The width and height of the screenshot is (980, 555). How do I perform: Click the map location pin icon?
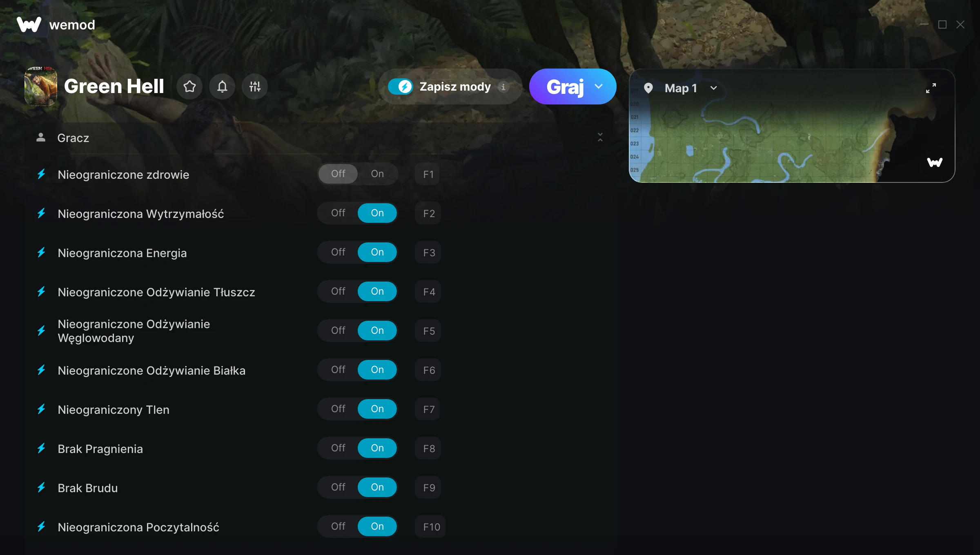point(648,88)
